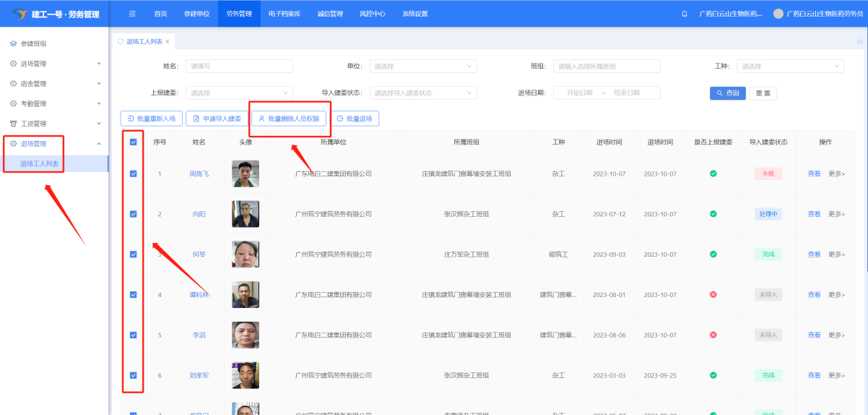Image resolution: width=868 pixels, height=415 pixels.
Task: Close the 退场工人列表 tab
Action: click(x=168, y=42)
